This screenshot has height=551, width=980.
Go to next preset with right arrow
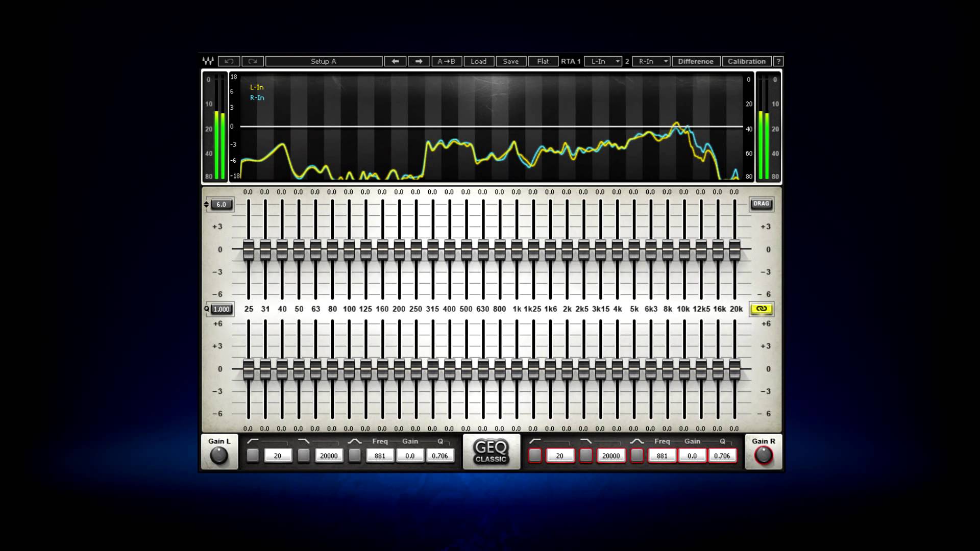point(419,61)
